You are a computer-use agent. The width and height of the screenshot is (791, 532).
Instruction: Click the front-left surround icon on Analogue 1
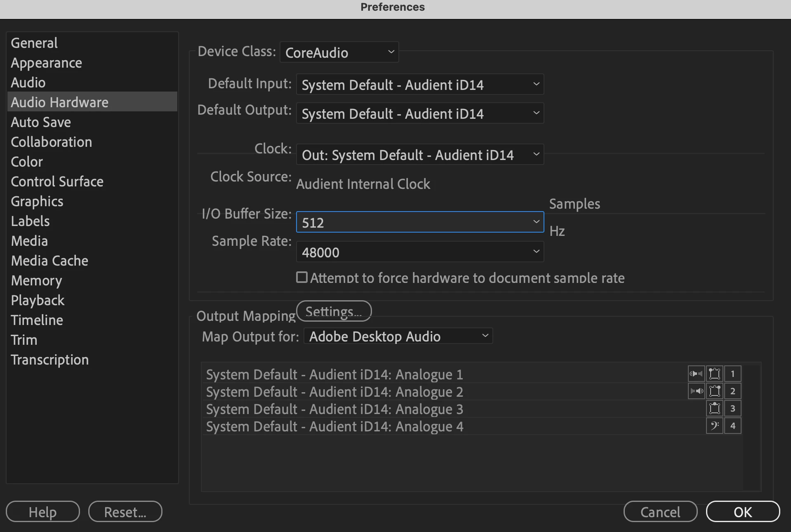tap(714, 374)
